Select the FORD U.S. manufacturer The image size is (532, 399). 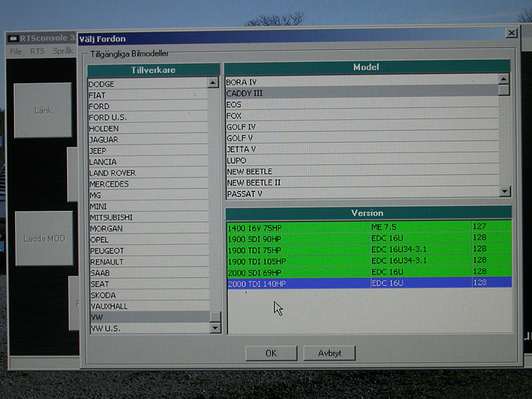pos(148,118)
